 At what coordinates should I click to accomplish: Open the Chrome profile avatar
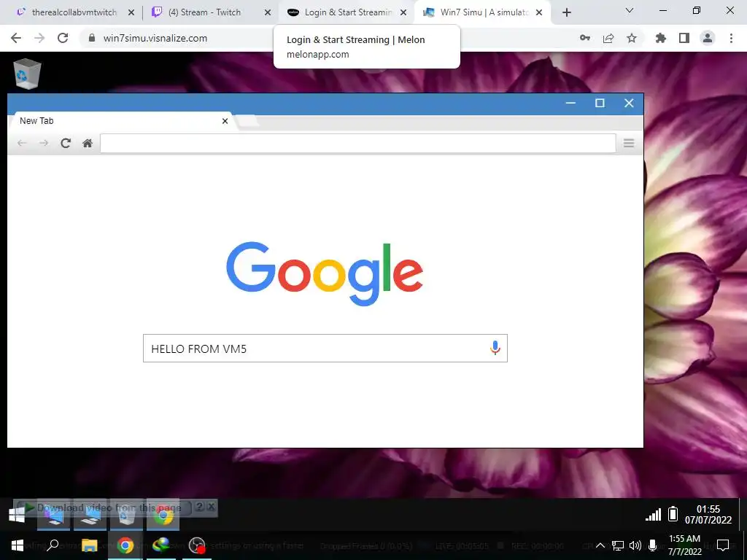(x=708, y=38)
